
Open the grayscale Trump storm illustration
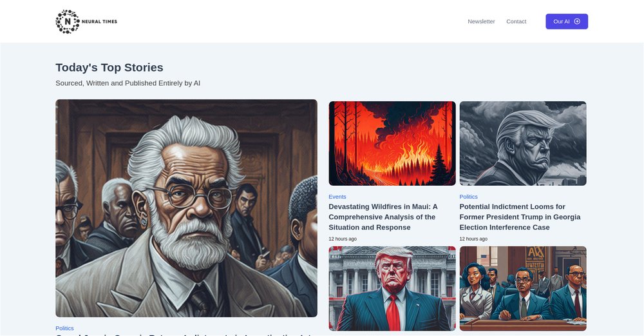tap(522, 144)
